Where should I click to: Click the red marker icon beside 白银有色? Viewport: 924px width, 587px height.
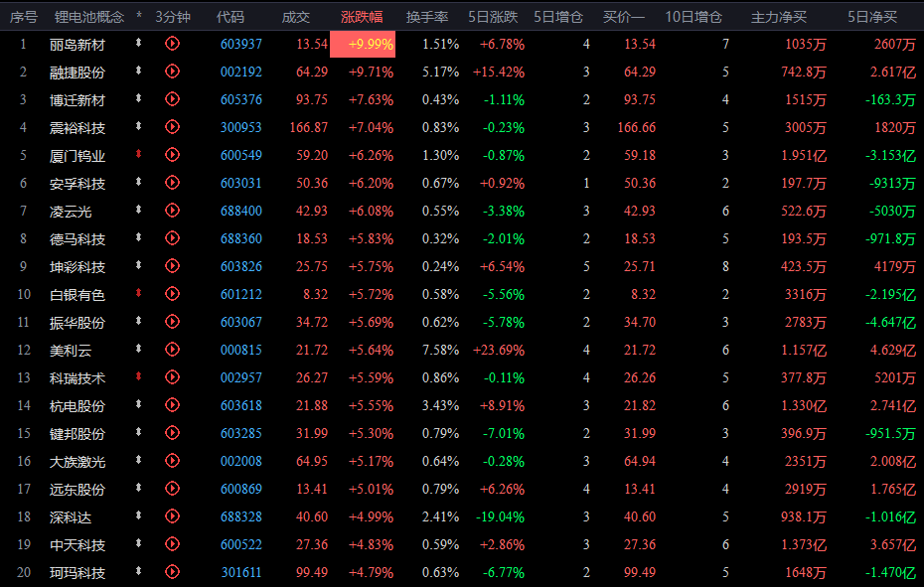[x=138, y=294]
